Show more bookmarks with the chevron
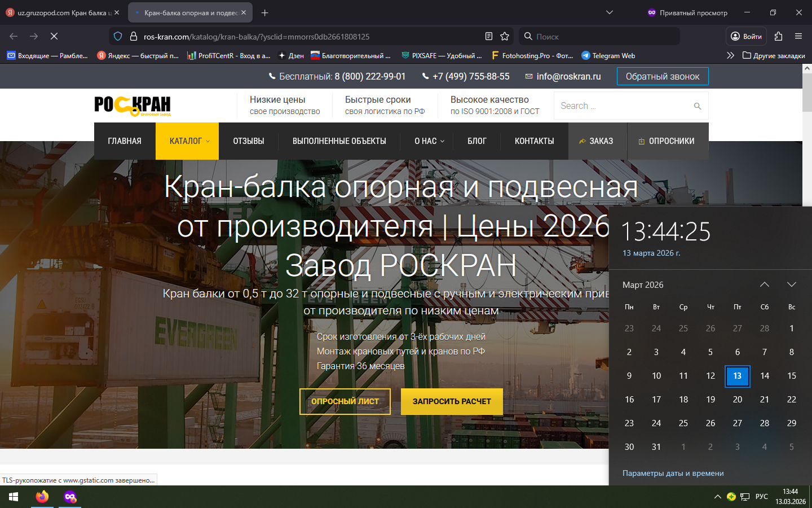The image size is (812, 508). point(730,55)
